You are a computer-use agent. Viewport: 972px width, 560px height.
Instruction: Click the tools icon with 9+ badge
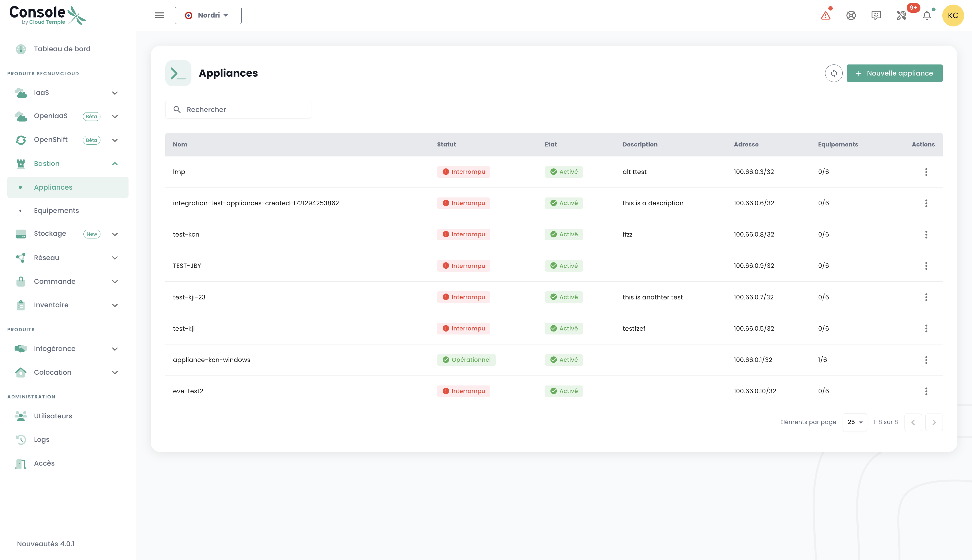point(902,15)
